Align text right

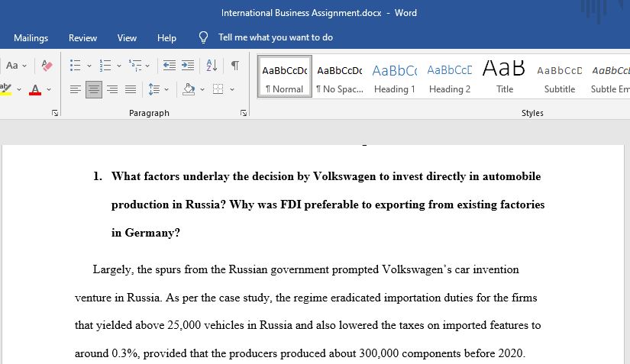coord(112,89)
